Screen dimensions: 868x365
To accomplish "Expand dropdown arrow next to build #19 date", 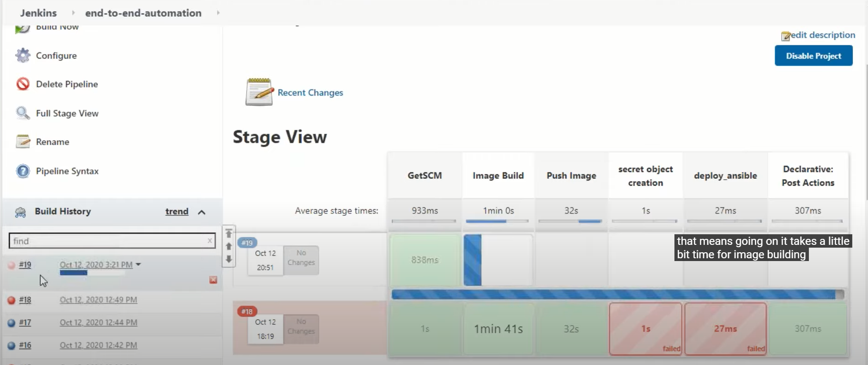I will (138, 265).
